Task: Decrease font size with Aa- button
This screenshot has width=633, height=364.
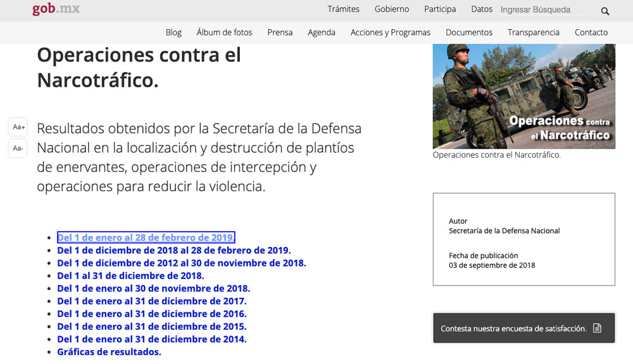Action: (x=18, y=148)
